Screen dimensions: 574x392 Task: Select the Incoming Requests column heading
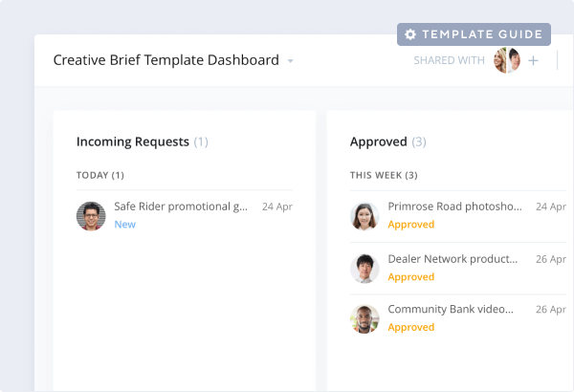pyautogui.click(x=133, y=142)
